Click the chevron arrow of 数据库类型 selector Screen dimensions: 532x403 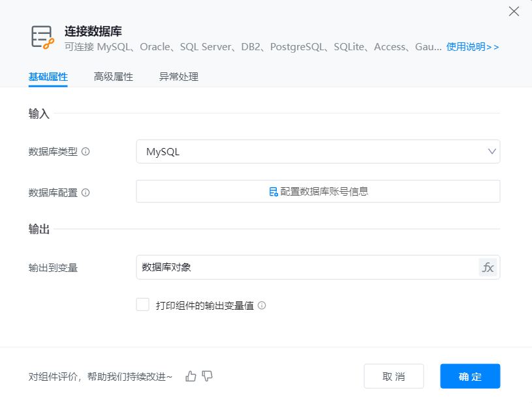pos(492,151)
